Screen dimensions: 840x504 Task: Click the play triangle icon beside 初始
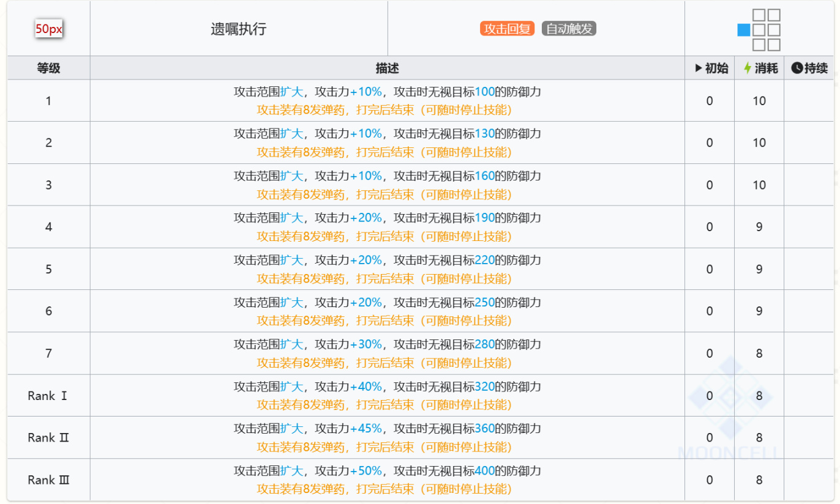click(x=699, y=68)
